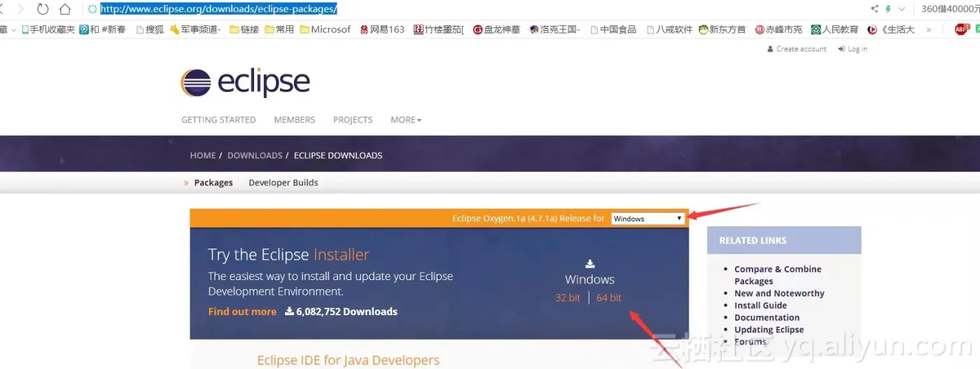
Task: Click the ABP ad blocker extension icon
Action: pyautogui.click(x=962, y=29)
